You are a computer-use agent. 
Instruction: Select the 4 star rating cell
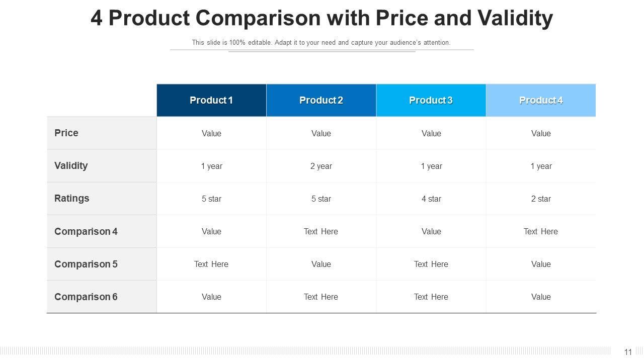pos(431,199)
